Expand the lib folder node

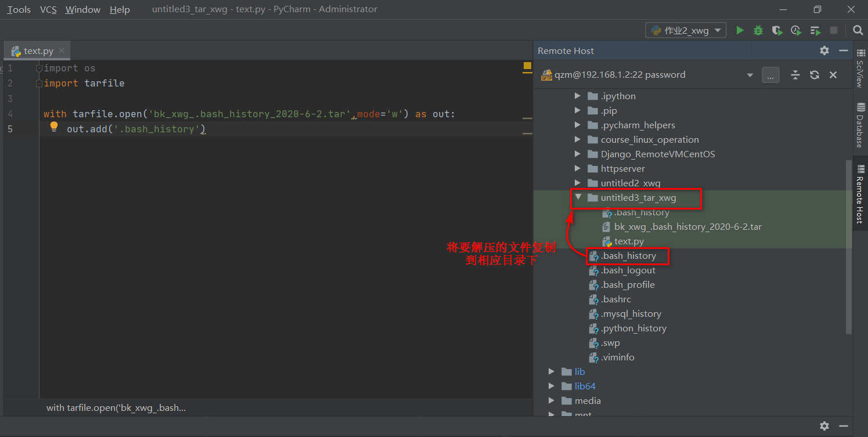tap(552, 371)
